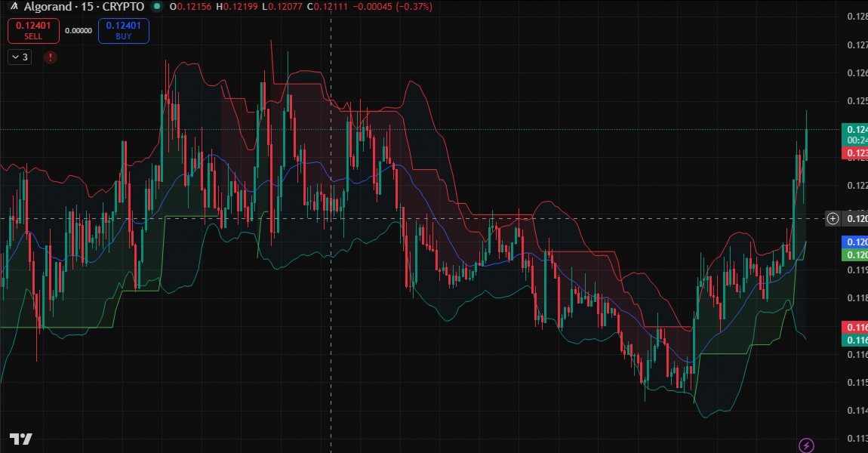Click the blue BUY button at 0.12401
Viewport: 868px width, 453px height.
[x=124, y=30]
